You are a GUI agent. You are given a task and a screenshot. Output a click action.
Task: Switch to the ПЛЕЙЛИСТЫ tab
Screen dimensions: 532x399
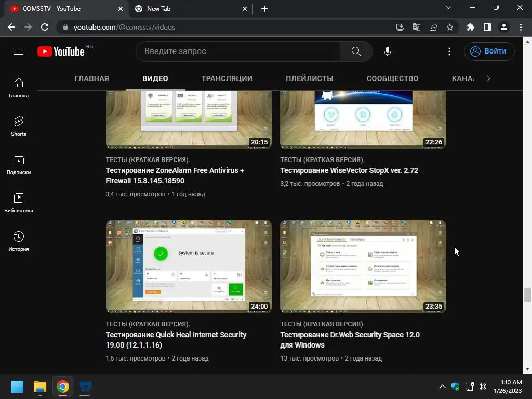[310, 78]
